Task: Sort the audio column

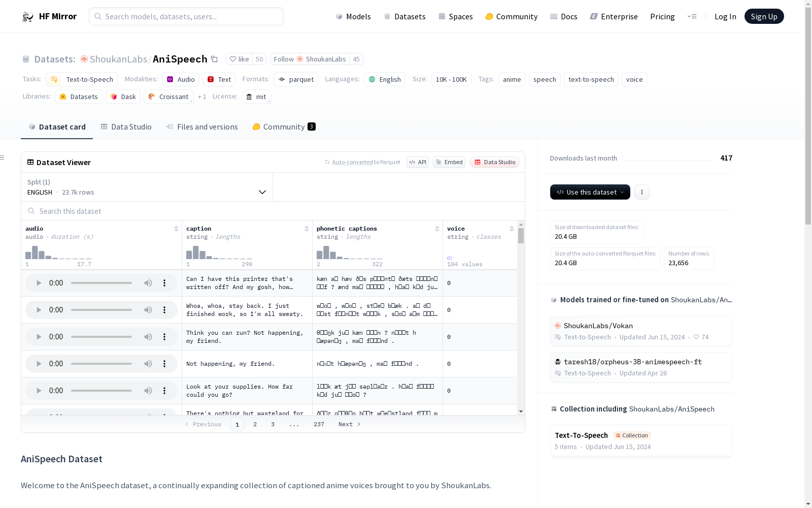Action: 176,229
